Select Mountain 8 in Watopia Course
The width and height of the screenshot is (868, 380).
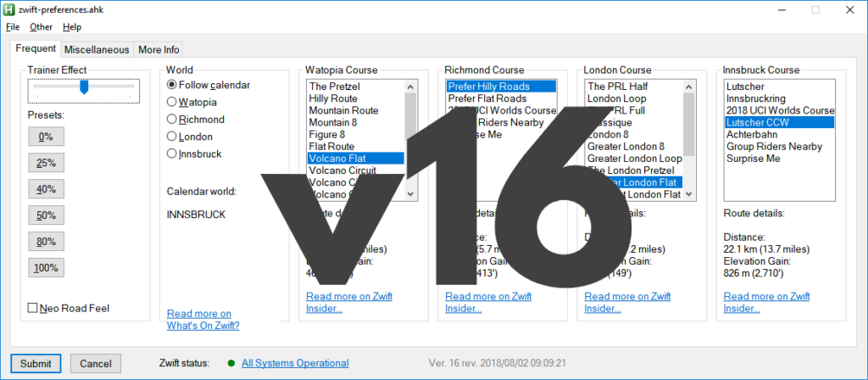[356, 122]
